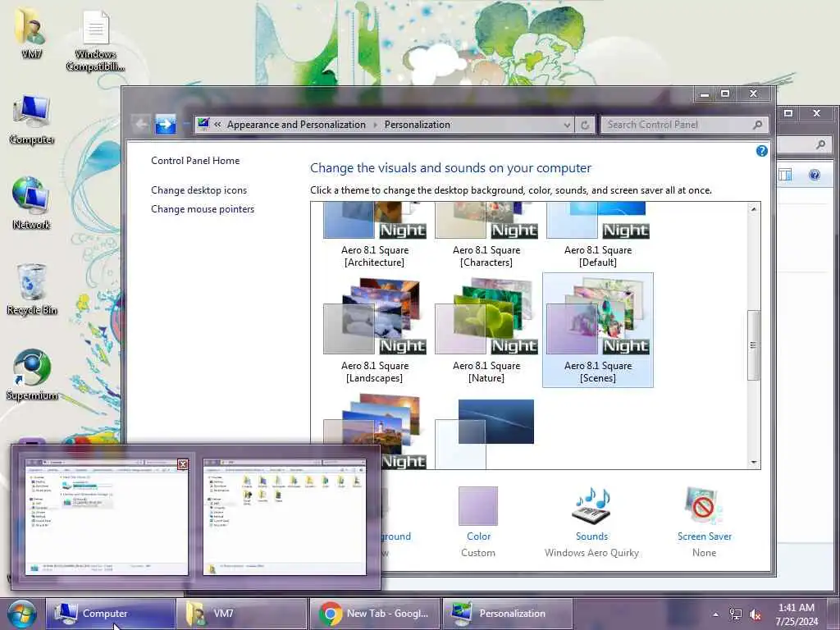Click the Sounds link label

(x=591, y=536)
